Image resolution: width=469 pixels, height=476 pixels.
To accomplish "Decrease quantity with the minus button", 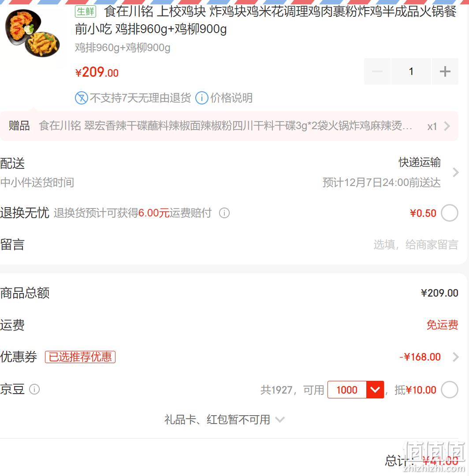I will click(x=377, y=72).
